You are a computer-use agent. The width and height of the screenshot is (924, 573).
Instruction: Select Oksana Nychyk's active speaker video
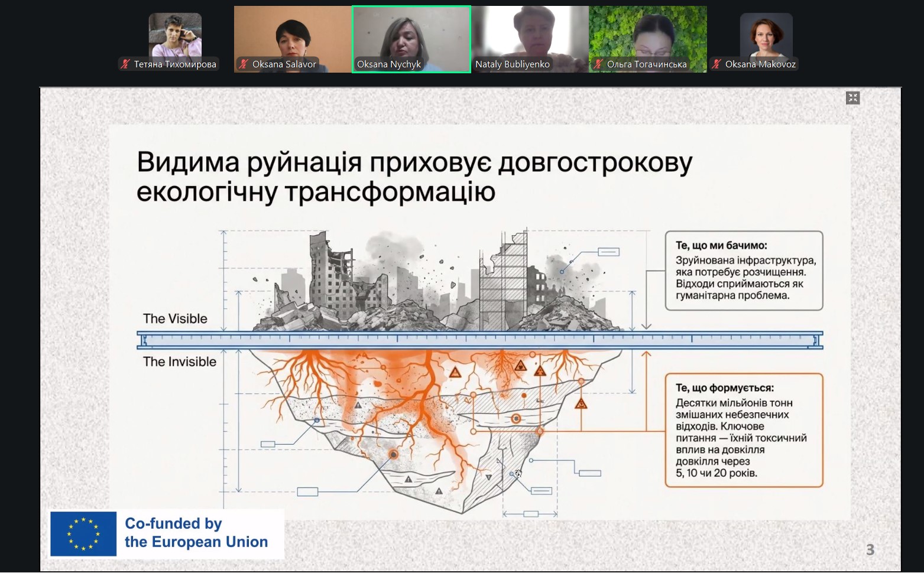pos(411,40)
